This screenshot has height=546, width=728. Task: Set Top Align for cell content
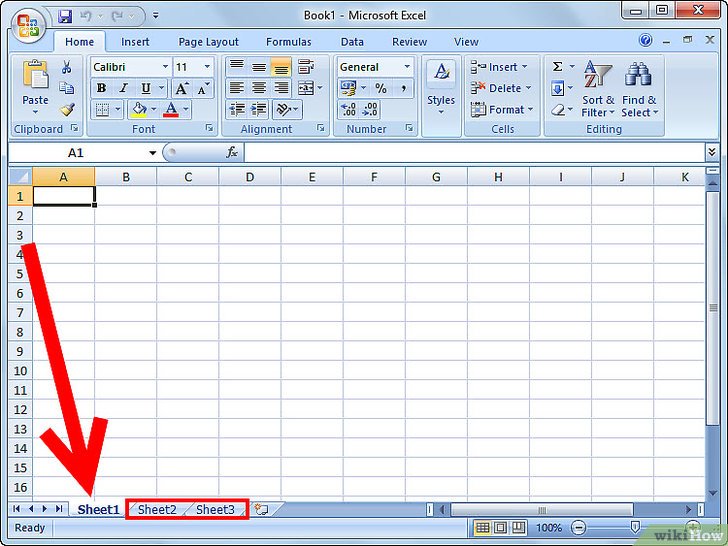pyautogui.click(x=236, y=67)
